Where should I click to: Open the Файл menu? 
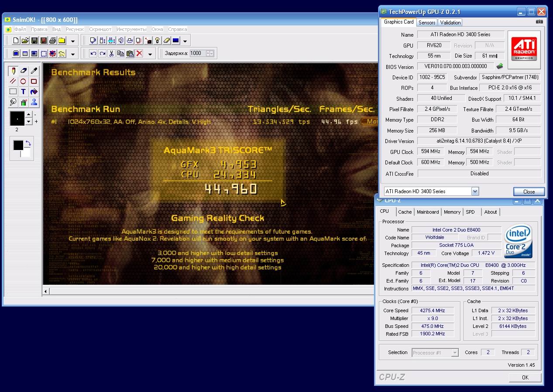[x=20, y=29]
